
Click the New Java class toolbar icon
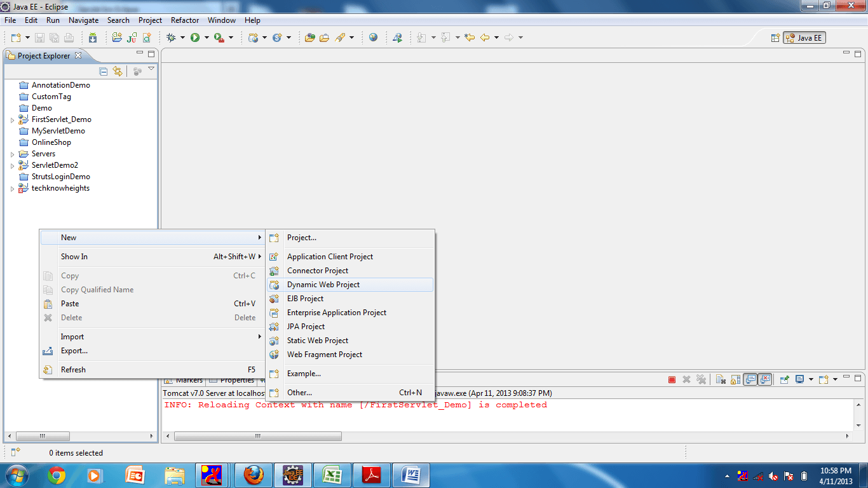(147, 37)
